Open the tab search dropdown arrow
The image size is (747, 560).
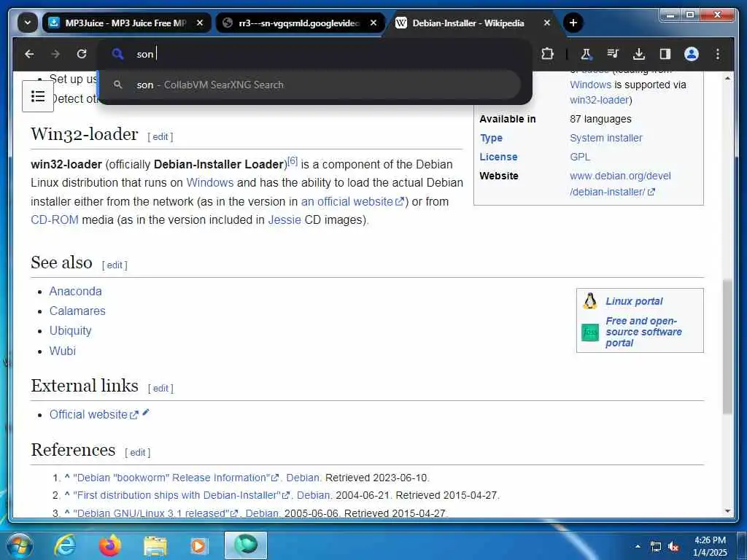click(28, 23)
